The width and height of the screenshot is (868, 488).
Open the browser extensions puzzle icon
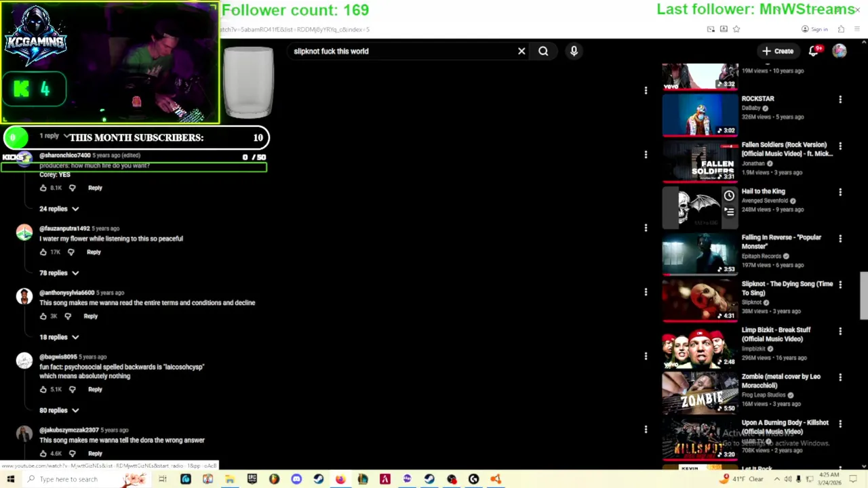coord(841,29)
